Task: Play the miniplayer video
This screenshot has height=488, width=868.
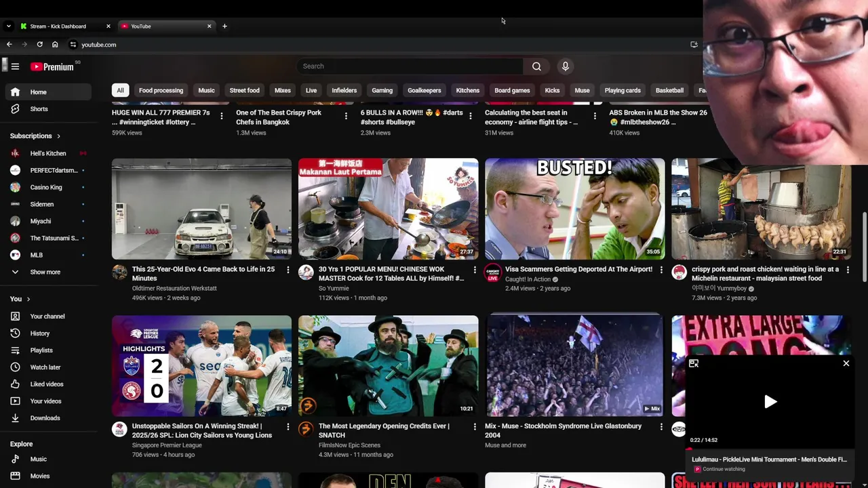Action: [770, 402]
